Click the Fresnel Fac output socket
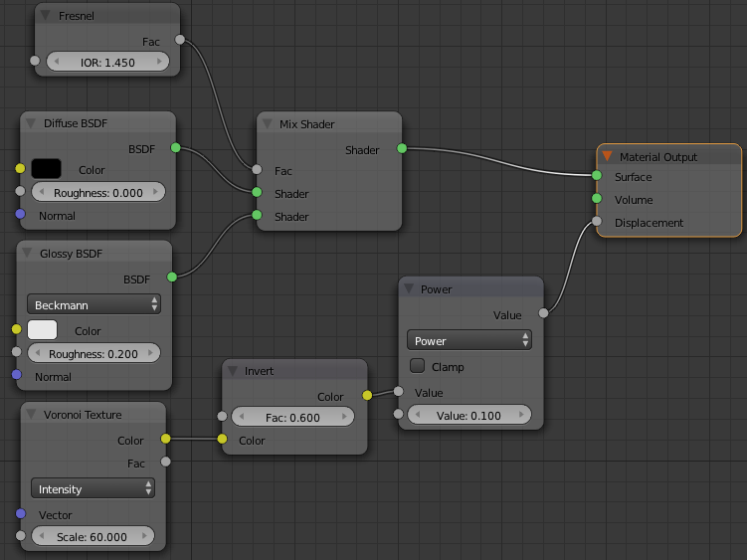747x560 pixels. coord(180,39)
